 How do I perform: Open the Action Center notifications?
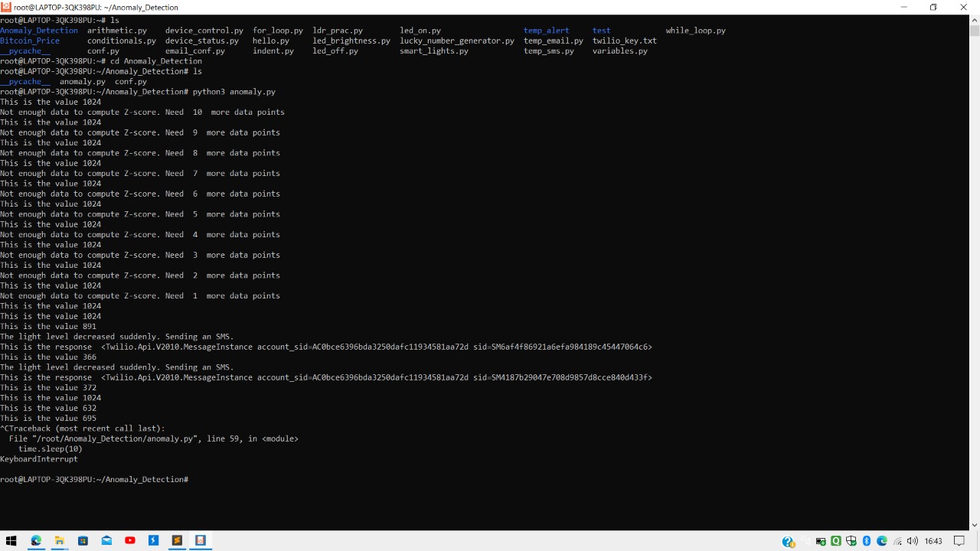click(959, 541)
